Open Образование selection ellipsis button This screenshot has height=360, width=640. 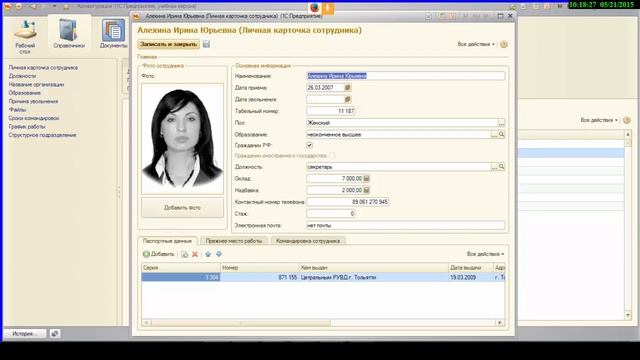point(494,134)
